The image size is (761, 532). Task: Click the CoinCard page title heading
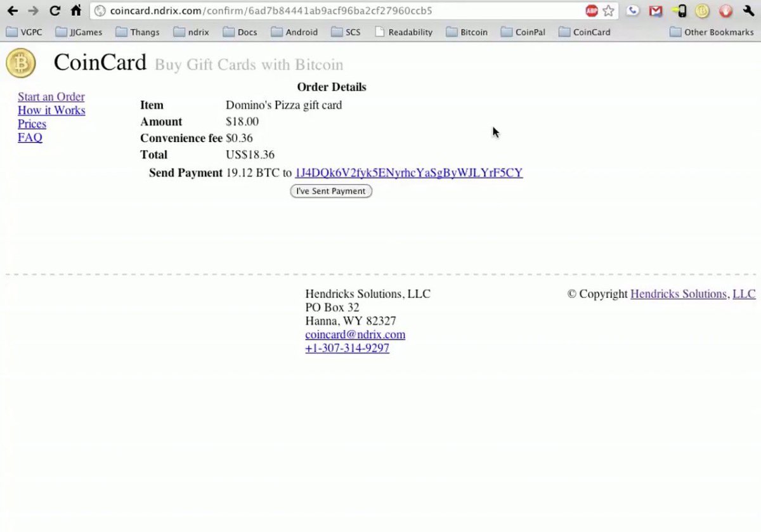coord(100,62)
